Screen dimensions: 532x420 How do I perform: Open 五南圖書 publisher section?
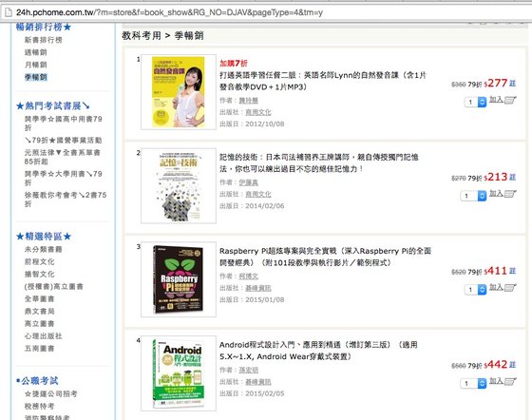pyautogui.click(x=39, y=349)
